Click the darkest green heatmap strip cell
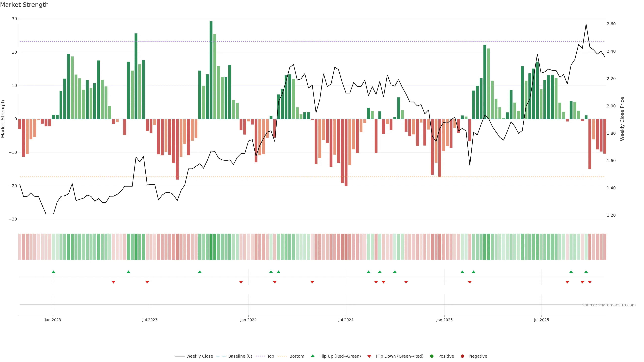Image resolution: width=644 pixels, height=362 pixels. tap(211, 247)
